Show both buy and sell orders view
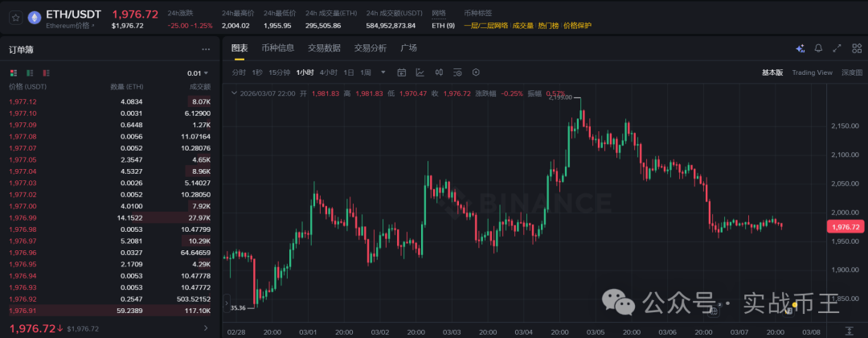This screenshot has width=868, height=338. (x=13, y=73)
